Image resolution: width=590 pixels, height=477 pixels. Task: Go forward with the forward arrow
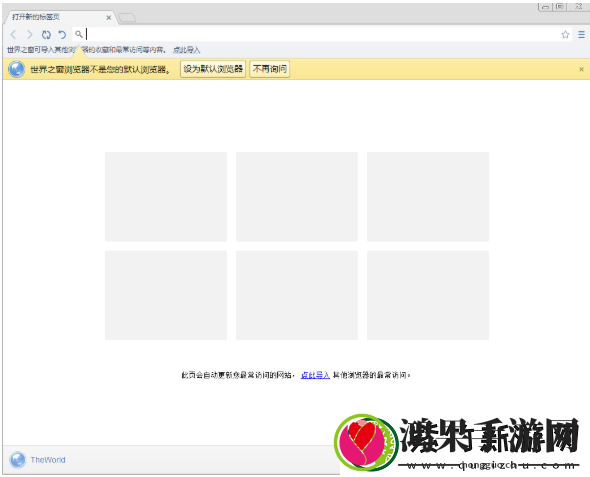pyautogui.click(x=29, y=35)
